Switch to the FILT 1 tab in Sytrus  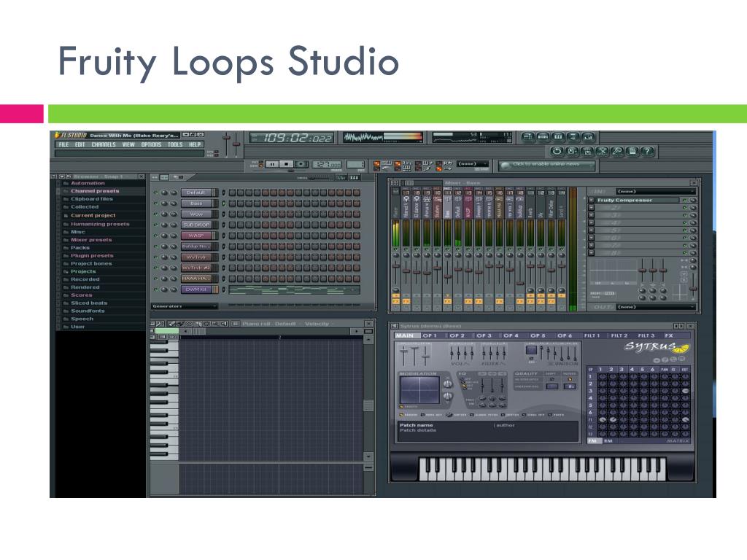tap(592, 335)
